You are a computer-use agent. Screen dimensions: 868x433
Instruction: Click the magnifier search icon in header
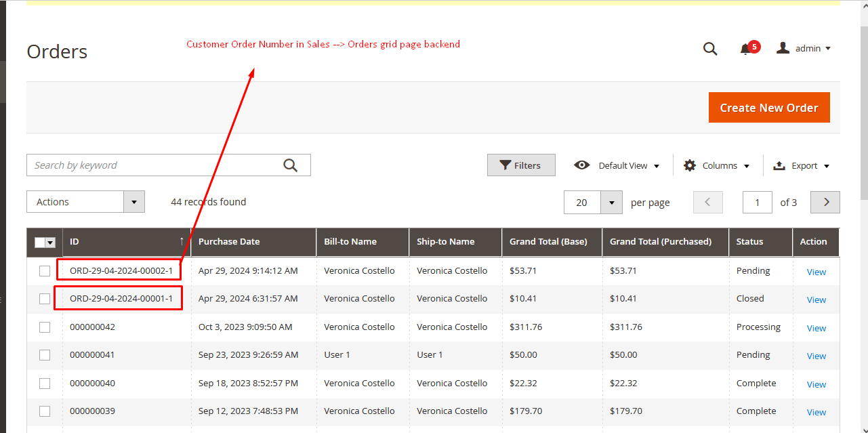coord(709,49)
